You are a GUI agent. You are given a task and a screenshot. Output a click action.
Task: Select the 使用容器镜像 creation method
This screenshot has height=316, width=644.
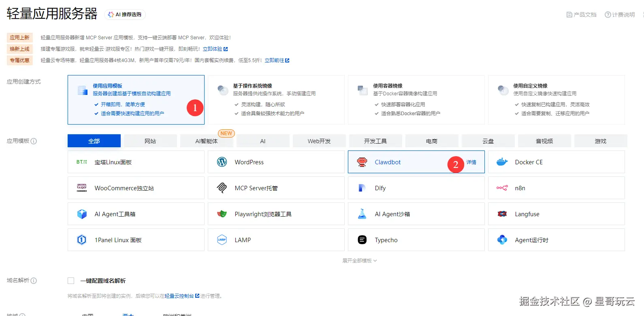tap(416, 100)
